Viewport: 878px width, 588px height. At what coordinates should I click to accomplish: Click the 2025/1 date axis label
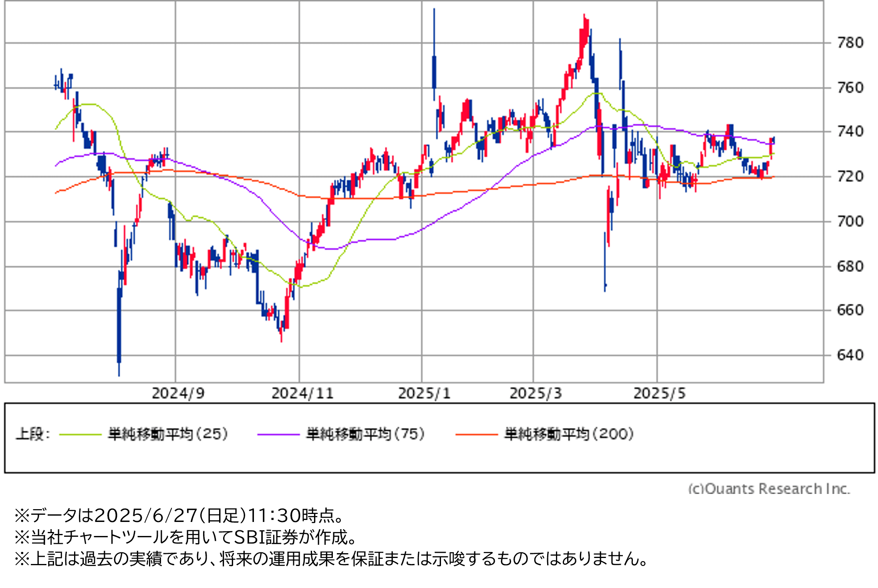click(x=424, y=393)
